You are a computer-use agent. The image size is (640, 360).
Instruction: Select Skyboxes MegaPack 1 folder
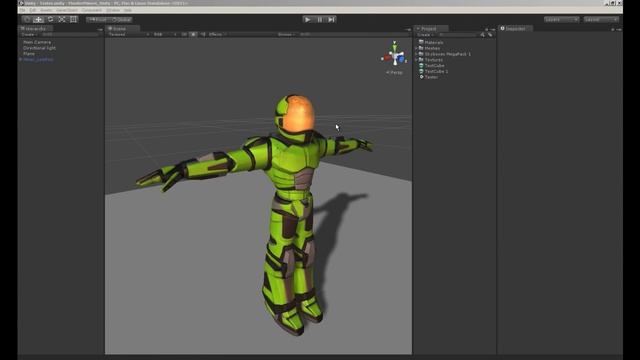[448, 54]
